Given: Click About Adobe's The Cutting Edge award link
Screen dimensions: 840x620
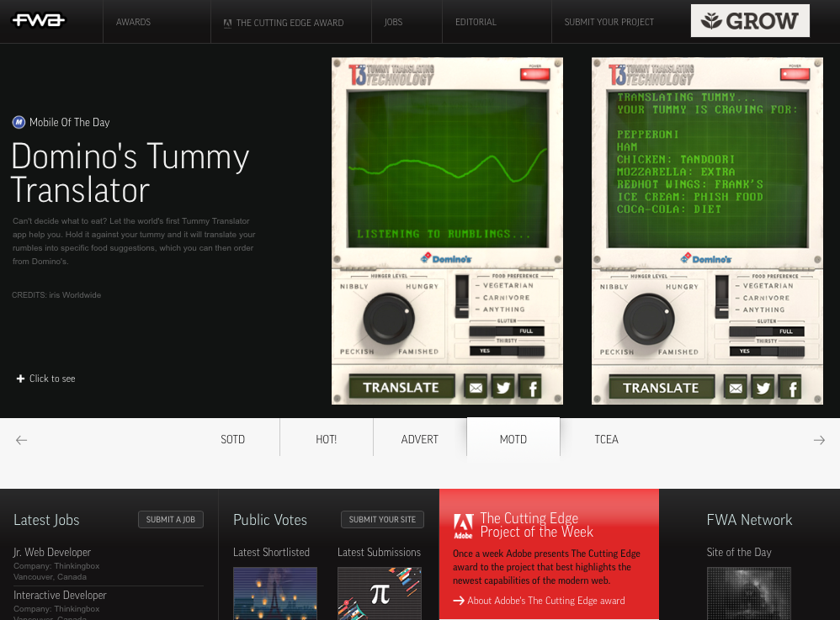Looking at the screenshot, I should click(546, 601).
